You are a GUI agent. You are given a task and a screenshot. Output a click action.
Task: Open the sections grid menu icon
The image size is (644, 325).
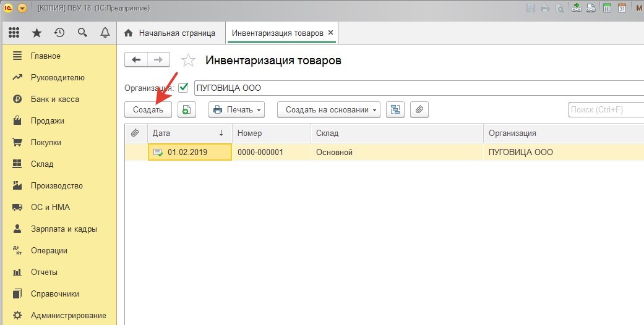click(x=14, y=33)
